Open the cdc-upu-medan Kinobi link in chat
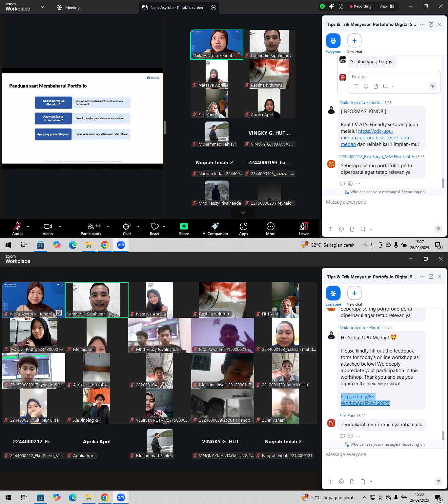This screenshot has width=448, height=504. (376, 137)
